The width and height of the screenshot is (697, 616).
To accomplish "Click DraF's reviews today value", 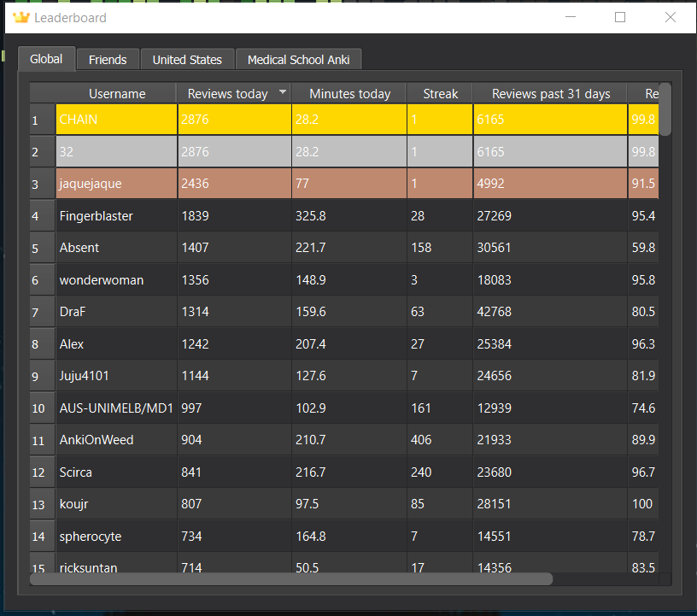I will coord(195,311).
